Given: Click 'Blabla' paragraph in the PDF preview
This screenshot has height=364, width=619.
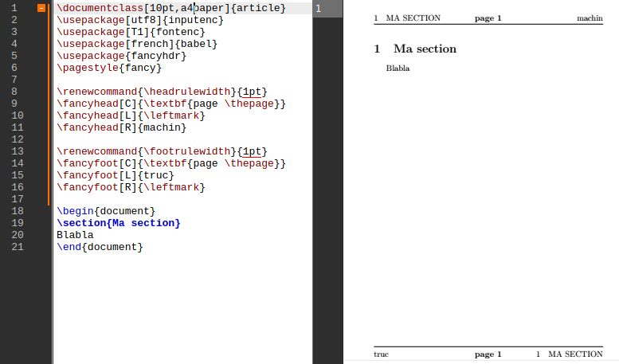Looking at the screenshot, I should pos(398,68).
